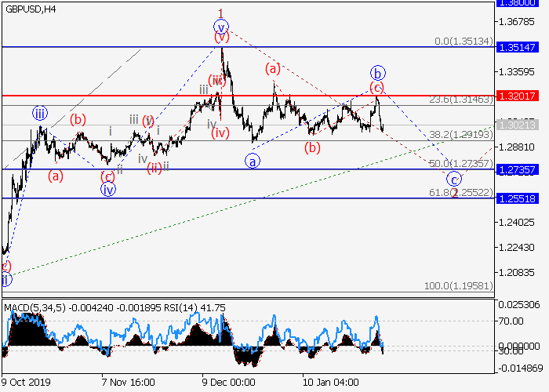This screenshot has width=549, height=392.
Task: Click the 38.2 (1.29193) Fibonacci label
Action: [460, 135]
